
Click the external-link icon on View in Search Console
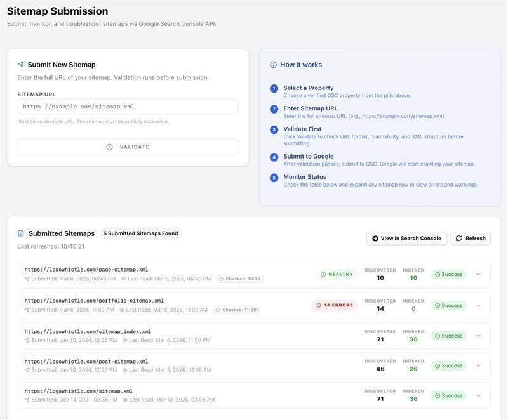click(374, 237)
